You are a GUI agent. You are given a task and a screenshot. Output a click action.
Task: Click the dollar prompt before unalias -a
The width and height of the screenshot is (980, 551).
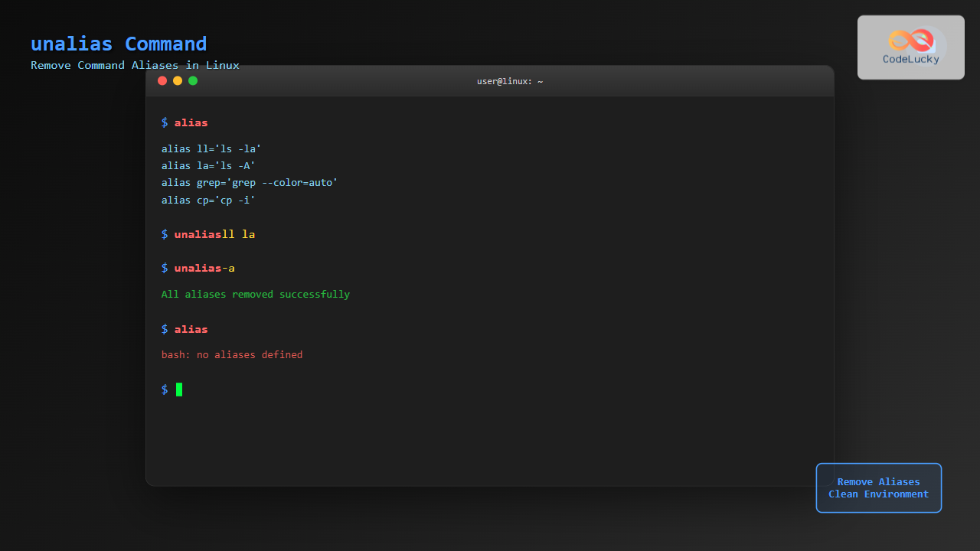pyautogui.click(x=164, y=268)
